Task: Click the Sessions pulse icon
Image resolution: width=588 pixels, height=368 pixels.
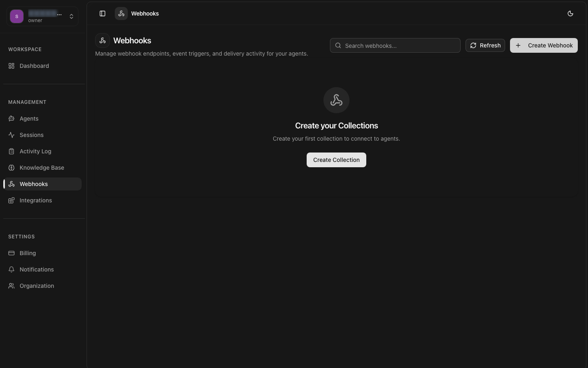Action: pos(11,135)
